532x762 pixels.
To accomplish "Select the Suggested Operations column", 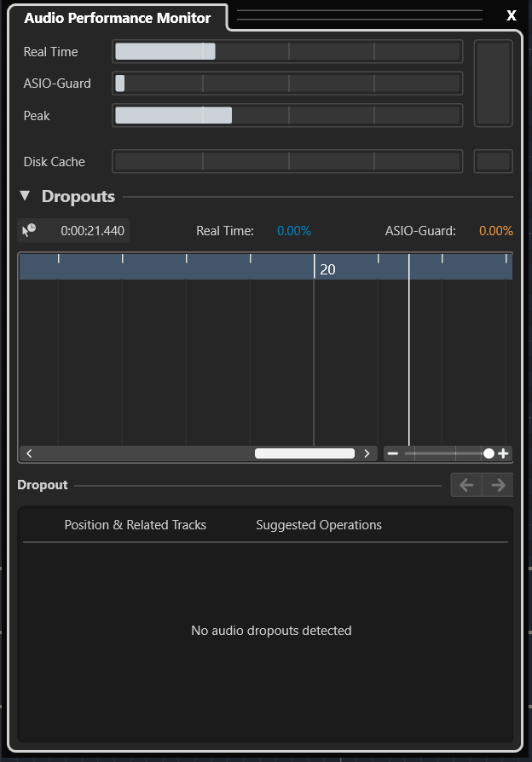I will point(319,525).
